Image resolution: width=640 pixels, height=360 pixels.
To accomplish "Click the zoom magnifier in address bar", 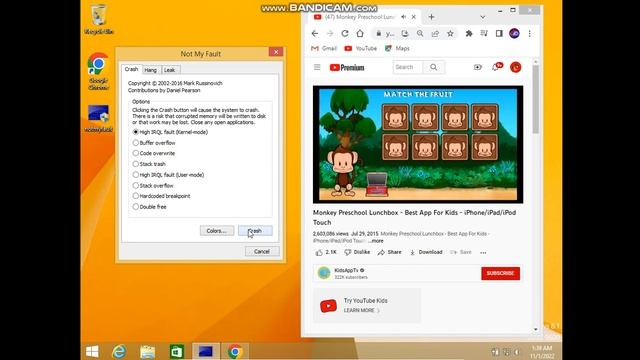I will pos(420,33).
